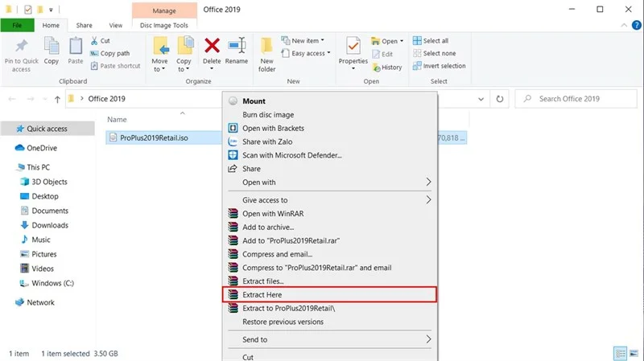The height and width of the screenshot is (361, 644).
Task: Click the Help question mark icon
Action: pos(636,25)
